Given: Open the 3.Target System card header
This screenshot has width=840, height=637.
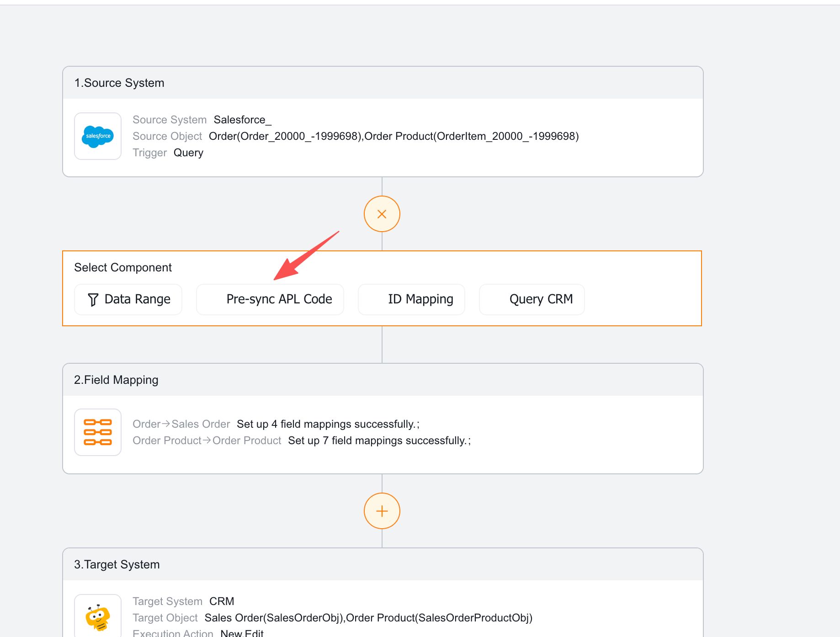Looking at the screenshot, I should [x=117, y=564].
